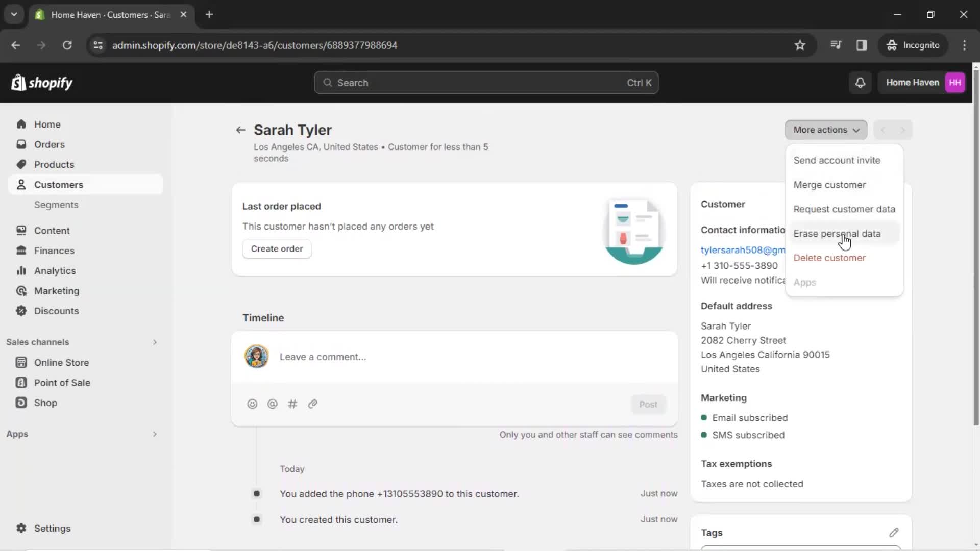Click the Email subscribed green toggle
Viewport: 980px width, 551px height.
coord(704,418)
